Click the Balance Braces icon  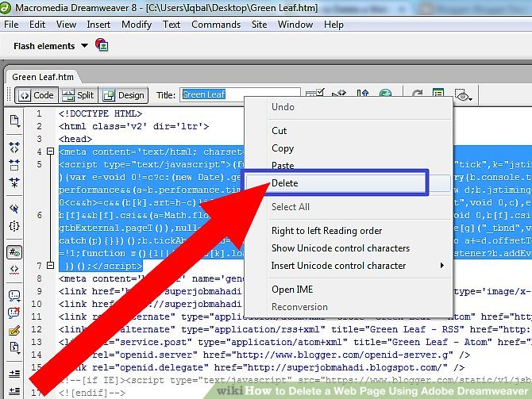[14, 226]
